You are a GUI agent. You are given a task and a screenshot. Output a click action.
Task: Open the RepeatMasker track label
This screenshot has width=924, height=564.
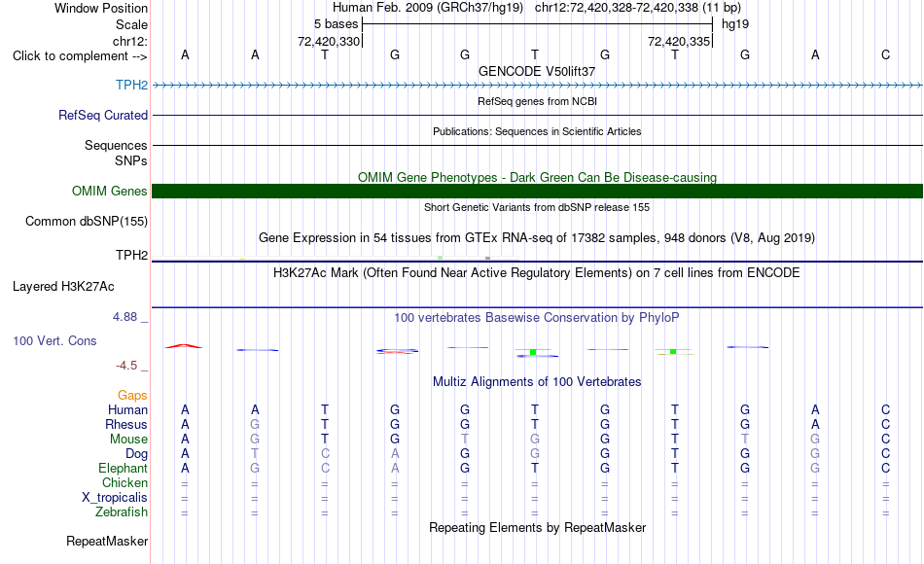point(107,541)
